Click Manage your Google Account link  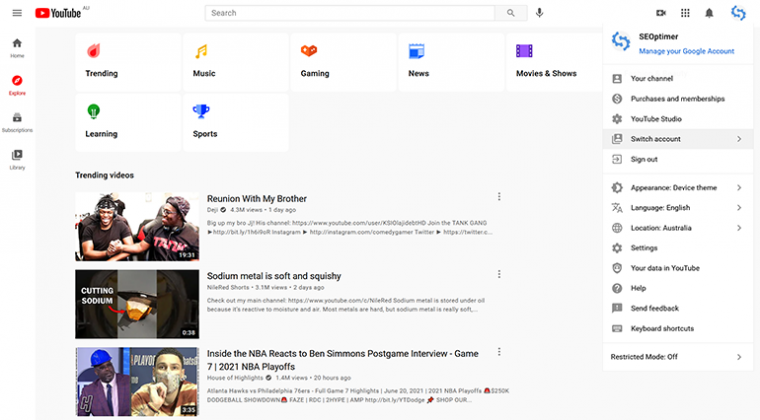686,51
